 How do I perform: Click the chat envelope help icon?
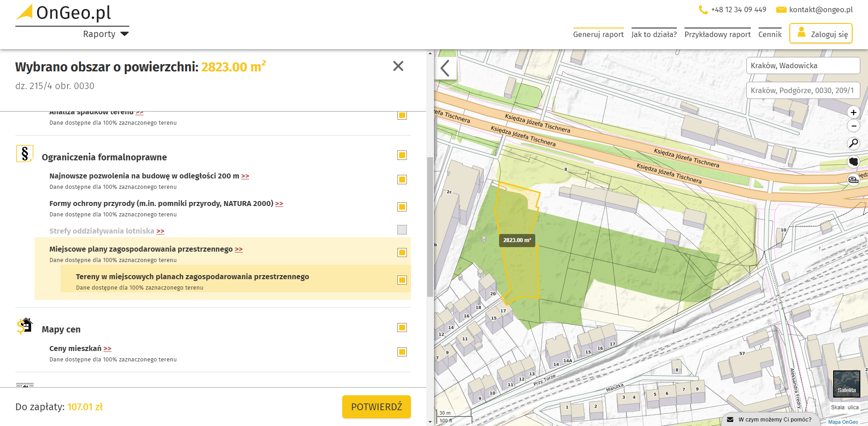730,419
